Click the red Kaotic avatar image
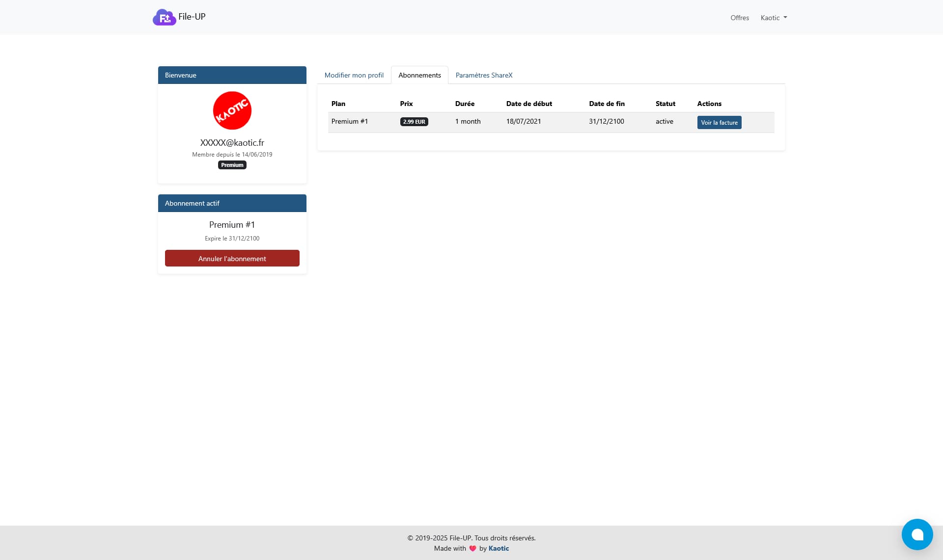943x560 pixels. coord(232,110)
